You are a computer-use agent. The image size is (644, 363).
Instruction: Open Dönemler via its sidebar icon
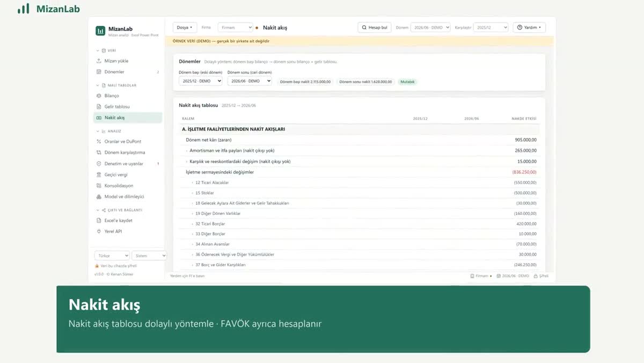[99, 72]
